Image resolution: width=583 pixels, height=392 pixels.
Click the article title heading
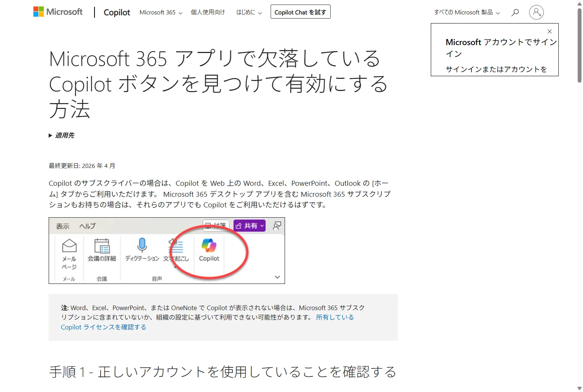[x=219, y=84]
